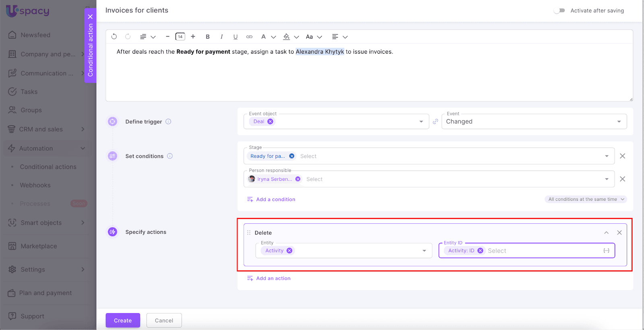Click the Create button
The height and width of the screenshot is (330, 644).
(123, 320)
